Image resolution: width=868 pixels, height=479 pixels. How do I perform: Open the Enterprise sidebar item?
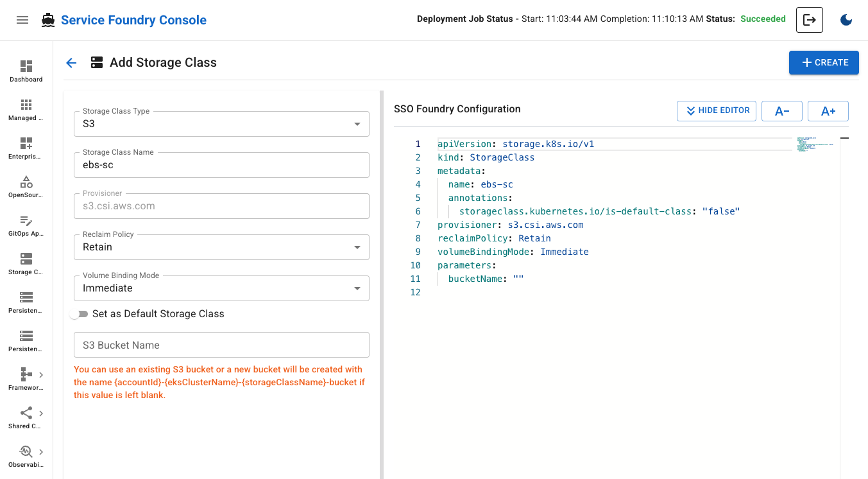pos(26,148)
